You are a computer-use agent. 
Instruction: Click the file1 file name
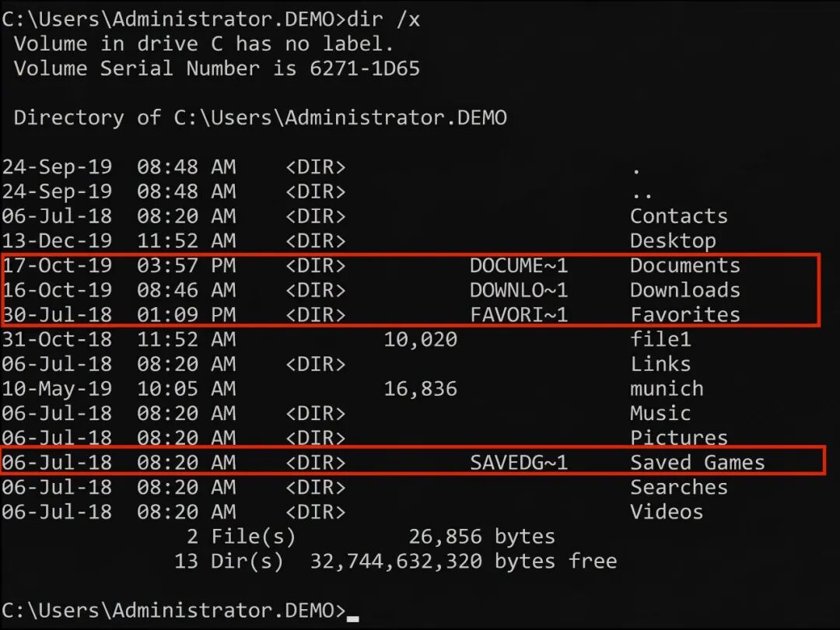click(660, 340)
